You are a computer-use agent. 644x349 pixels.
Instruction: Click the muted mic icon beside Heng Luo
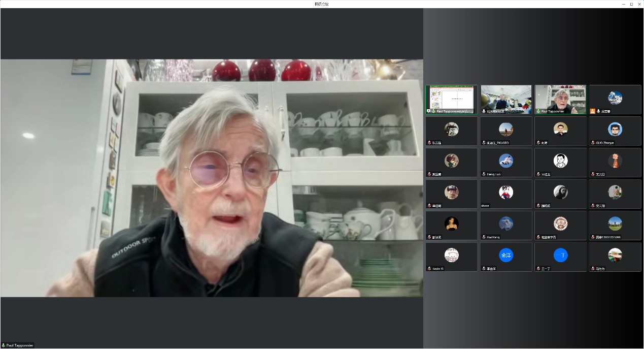484,174
